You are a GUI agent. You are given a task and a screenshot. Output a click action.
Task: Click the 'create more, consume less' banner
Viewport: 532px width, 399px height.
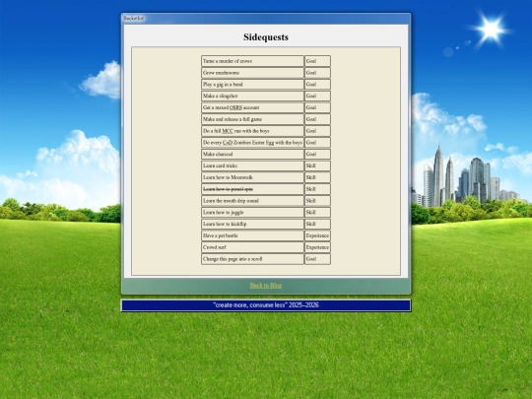click(266, 305)
